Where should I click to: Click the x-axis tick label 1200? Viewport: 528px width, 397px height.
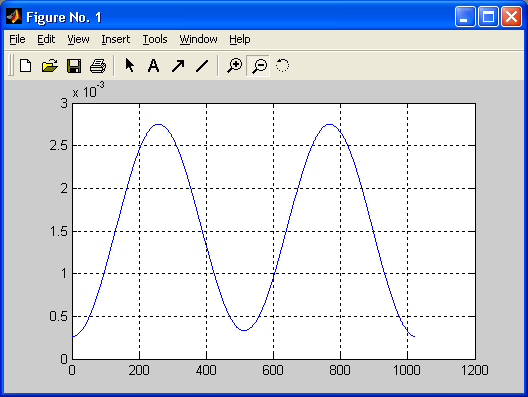coord(474,370)
